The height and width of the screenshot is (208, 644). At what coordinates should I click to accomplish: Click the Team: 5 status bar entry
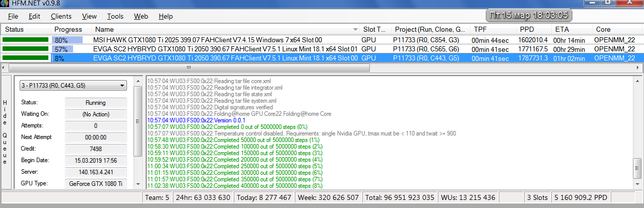coord(157,197)
